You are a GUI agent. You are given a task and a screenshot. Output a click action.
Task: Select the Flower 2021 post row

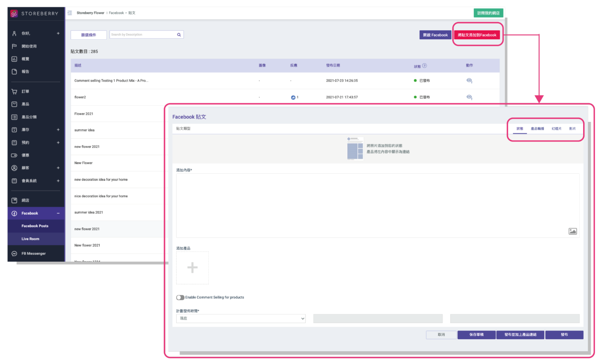coord(119,114)
